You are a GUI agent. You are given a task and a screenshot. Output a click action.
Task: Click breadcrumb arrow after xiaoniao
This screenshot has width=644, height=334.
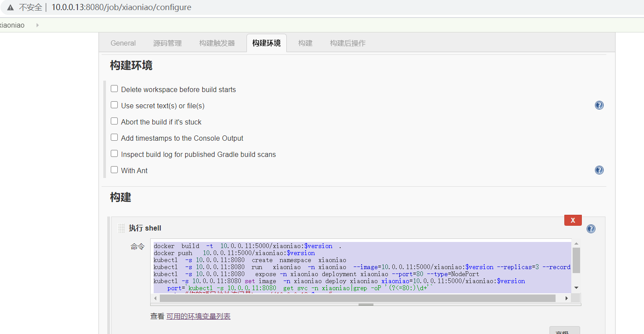click(x=37, y=25)
